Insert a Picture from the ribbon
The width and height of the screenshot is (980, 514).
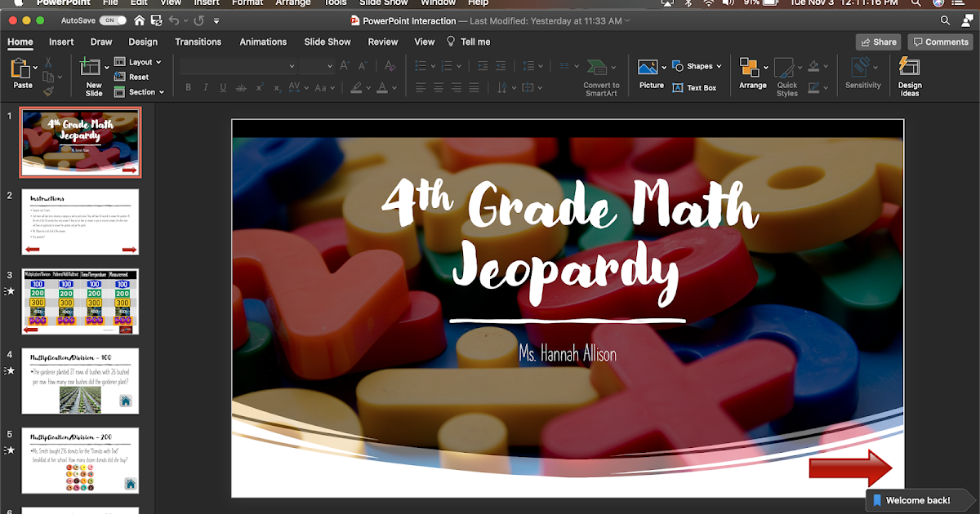click(649, 68)
